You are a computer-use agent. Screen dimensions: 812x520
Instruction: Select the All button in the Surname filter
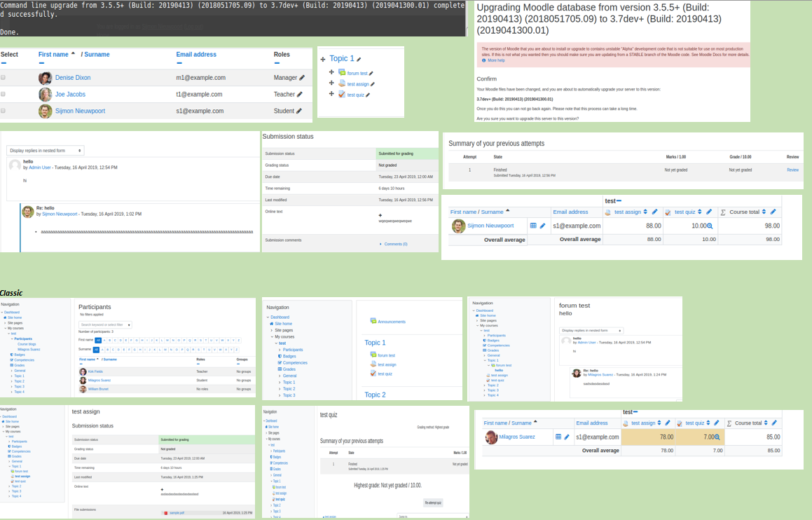96,350
